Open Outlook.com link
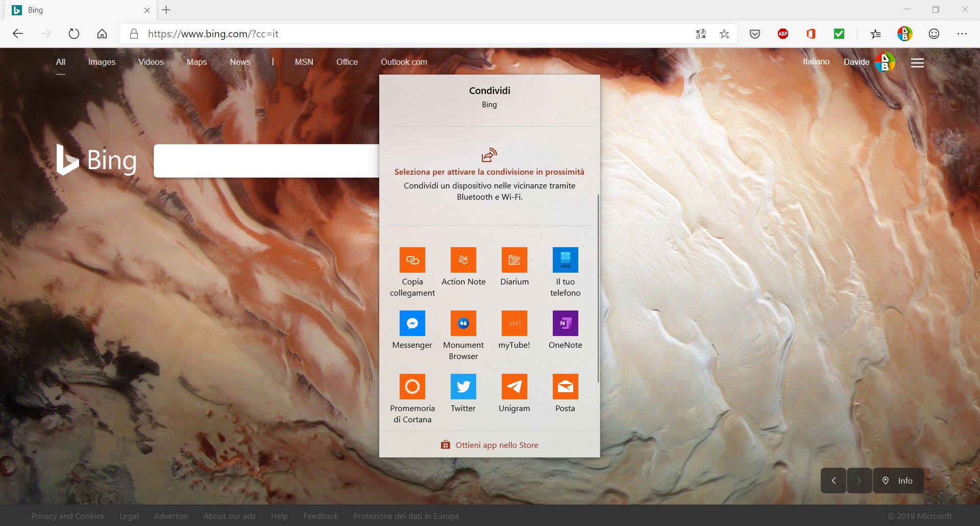Viewport: 980px width, 526px height. pos(404,62)
